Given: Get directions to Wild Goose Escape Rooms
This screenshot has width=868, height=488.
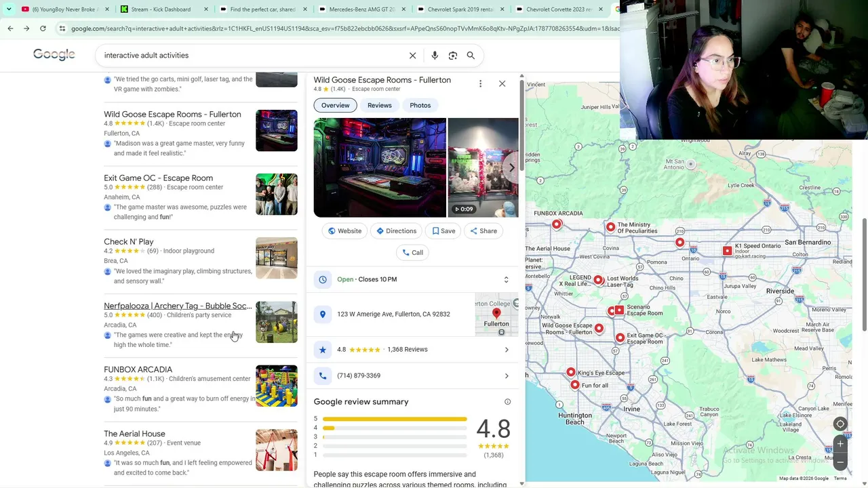Looking at the screenshot, I should tap(396, 231).
